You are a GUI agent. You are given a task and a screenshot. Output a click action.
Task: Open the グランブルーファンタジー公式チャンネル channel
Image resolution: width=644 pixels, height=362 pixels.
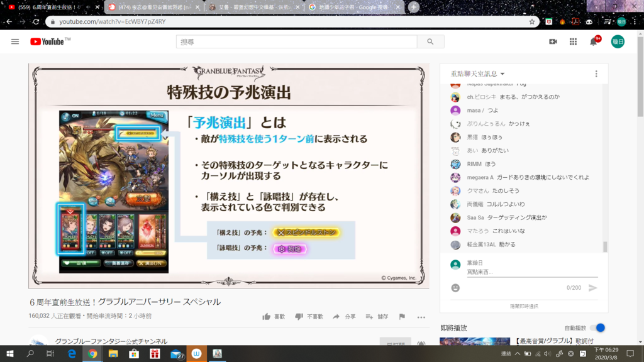click(111, 341)
